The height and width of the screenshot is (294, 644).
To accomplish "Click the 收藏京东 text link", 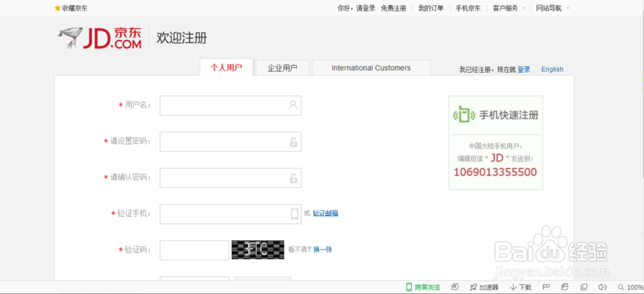I will [x=75, y=8].
